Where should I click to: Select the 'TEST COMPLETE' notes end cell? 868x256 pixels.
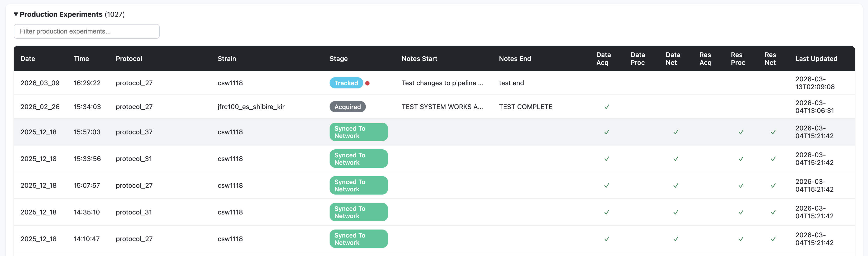coord(525,107)
